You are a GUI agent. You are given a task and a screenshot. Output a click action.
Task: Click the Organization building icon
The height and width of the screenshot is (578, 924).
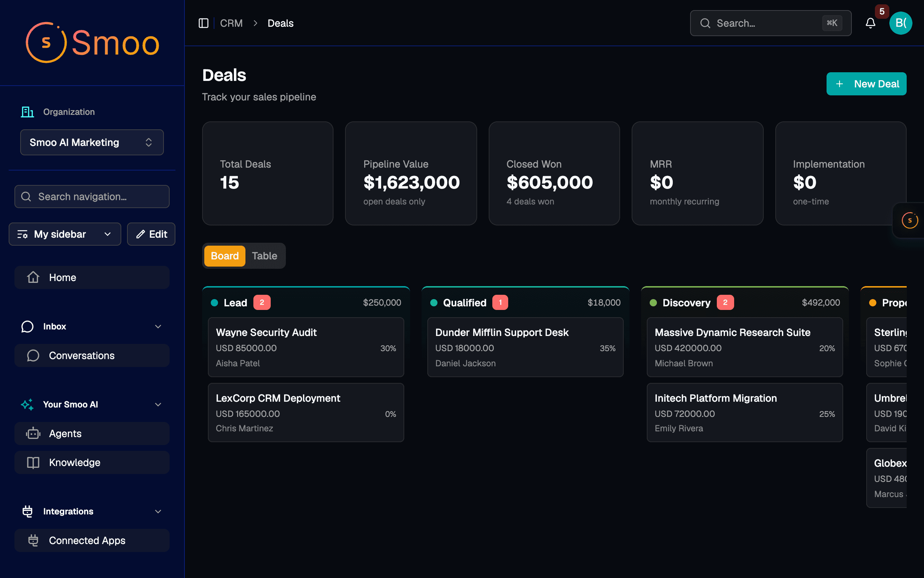click(27, 112)
